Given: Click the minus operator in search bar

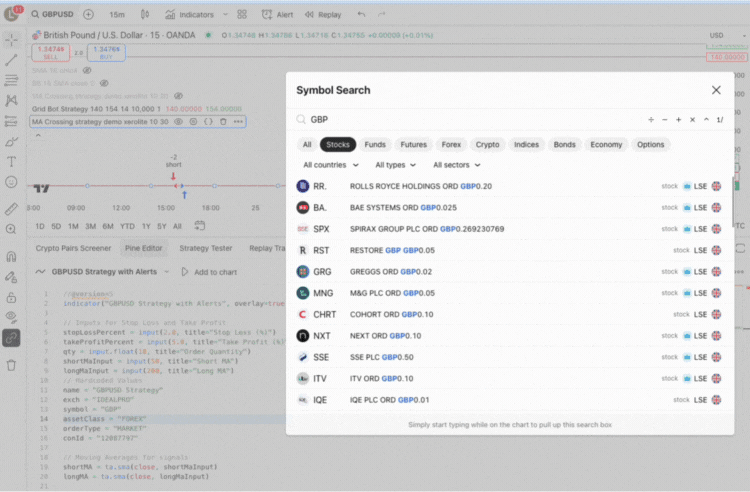Looking at the screenshot, I should click(664, 120).
